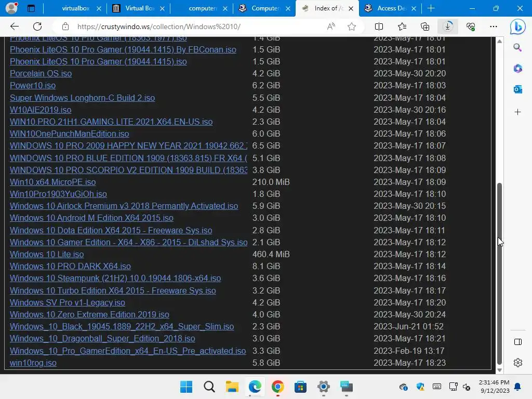Viewport: 532px width, 399px height.
Task: Open the tab actions menu icon
Action: point(31,8)
